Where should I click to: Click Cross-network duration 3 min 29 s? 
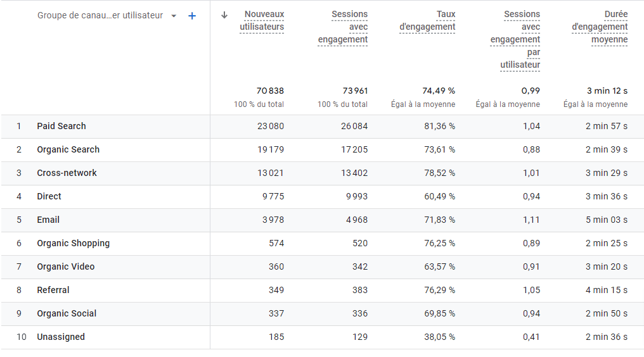tap(607, 173)
